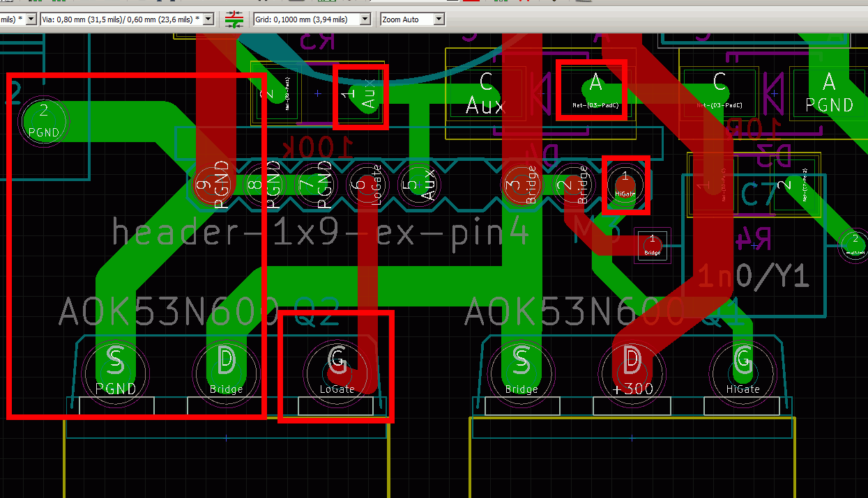Select round pad 2 PGND at top left

tap(43, 118)
